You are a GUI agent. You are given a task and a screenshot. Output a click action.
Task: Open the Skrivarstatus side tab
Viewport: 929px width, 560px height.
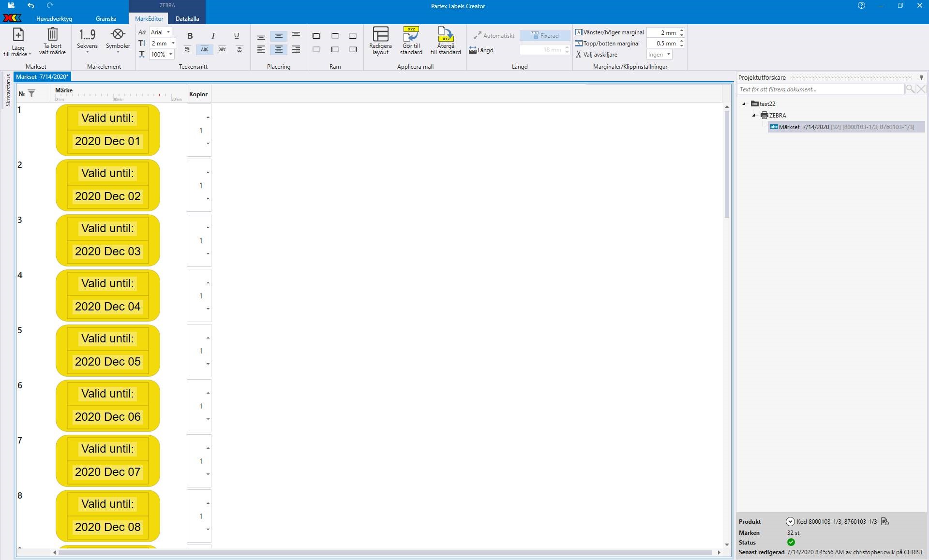8,90
